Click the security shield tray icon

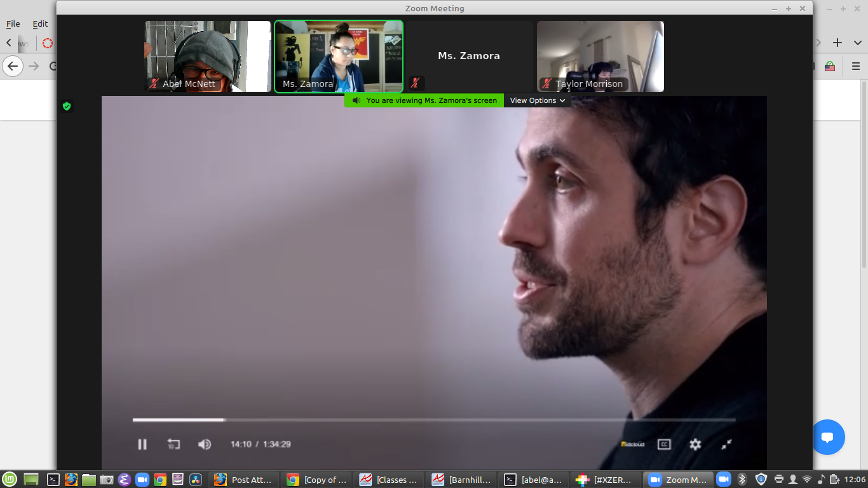[761, 480]
